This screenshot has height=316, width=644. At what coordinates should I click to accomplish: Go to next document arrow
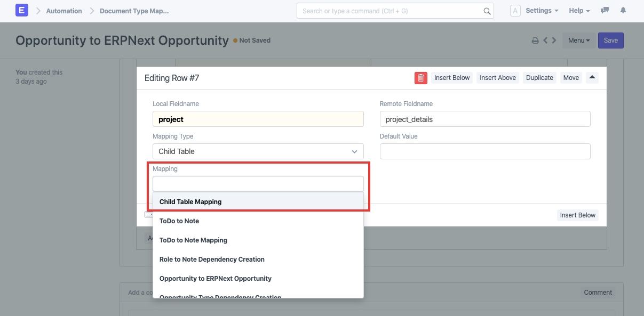coord(554,40)
